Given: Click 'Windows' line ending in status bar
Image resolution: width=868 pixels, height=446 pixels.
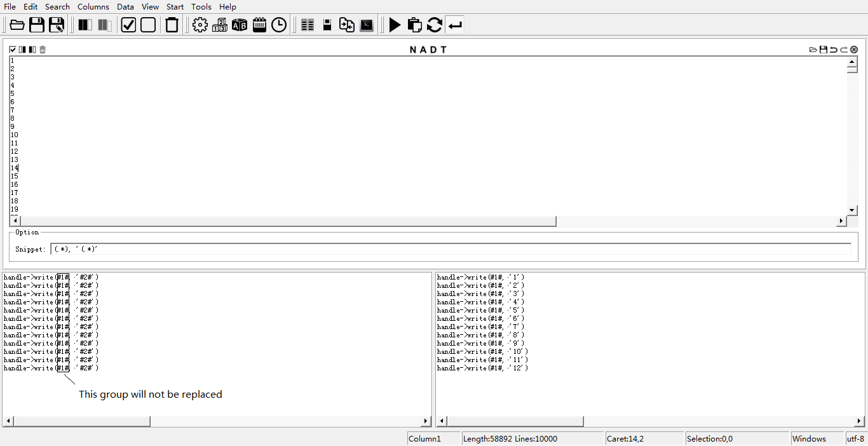Looking at the screenshot, I should tap(809, 438).
